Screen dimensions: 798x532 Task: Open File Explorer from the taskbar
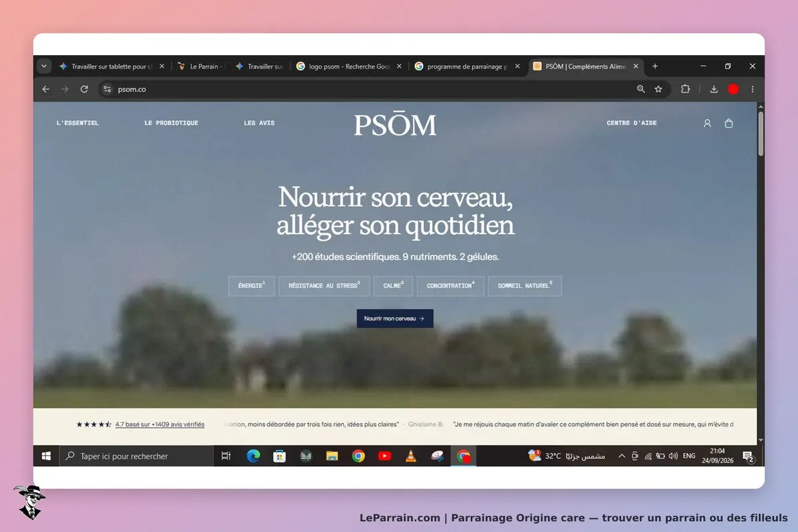click(x=332, y=456)
